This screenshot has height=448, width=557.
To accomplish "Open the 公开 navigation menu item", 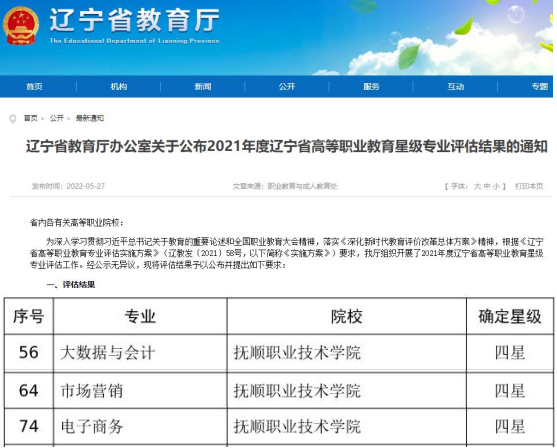I will (x=287, y=86).
